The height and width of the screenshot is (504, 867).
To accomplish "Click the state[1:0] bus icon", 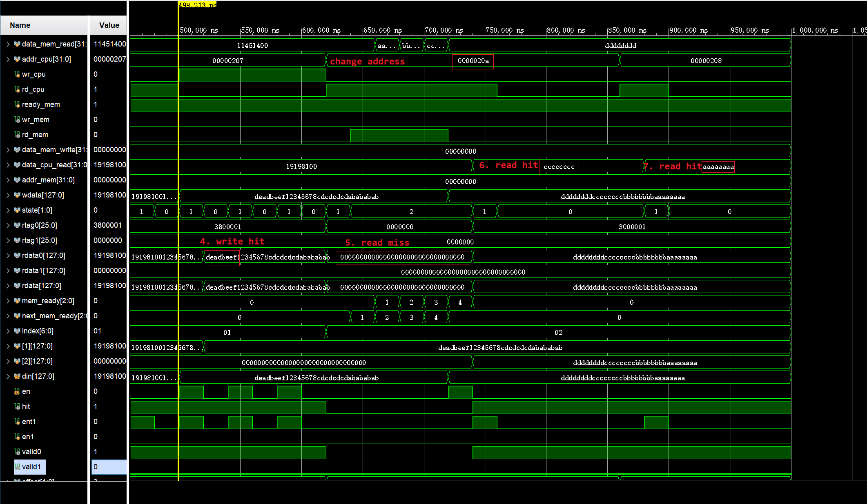I will pos(17,210).
